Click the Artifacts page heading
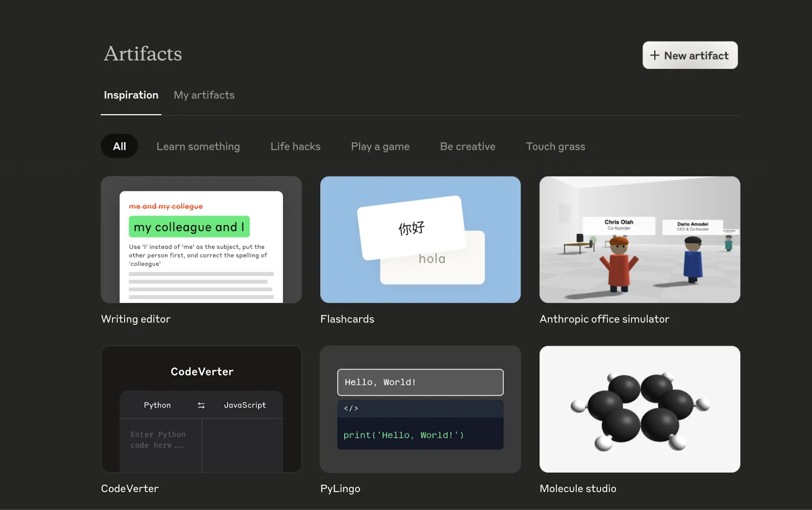Screen dimensions: 812x510 tap(143, 54)
